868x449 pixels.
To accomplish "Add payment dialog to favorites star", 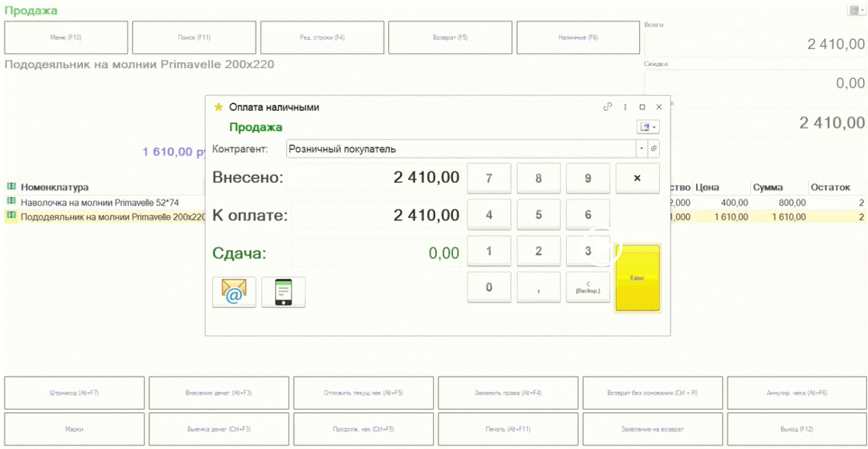I will [x=218, y=107].
